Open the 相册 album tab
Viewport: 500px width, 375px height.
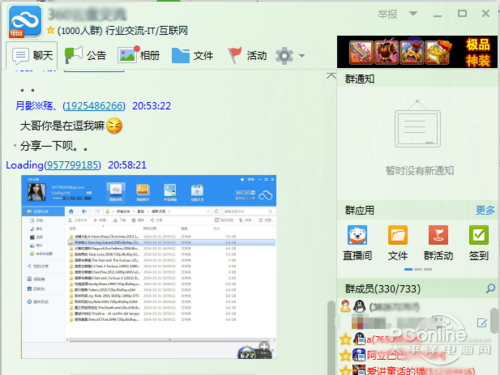click(138, 55)
